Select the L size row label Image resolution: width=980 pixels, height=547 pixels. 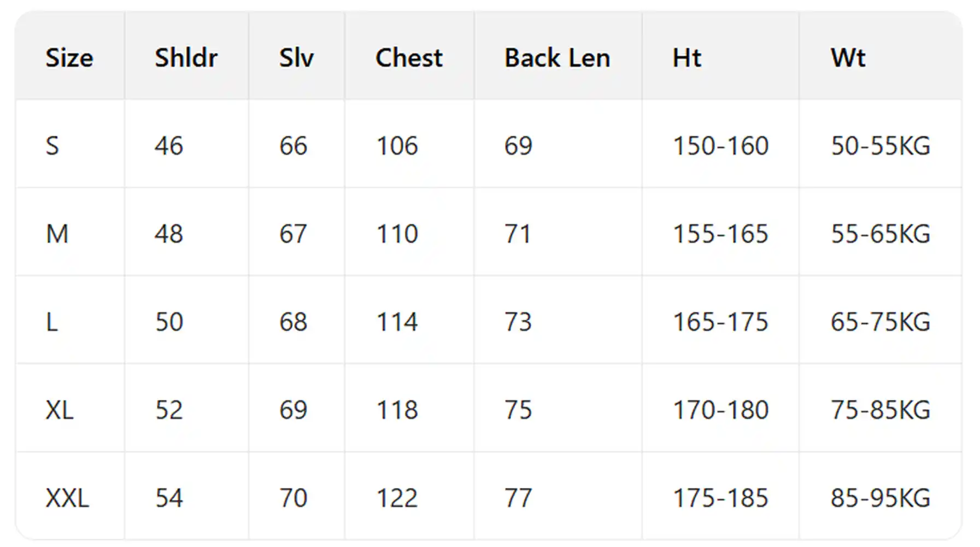point(51,322)
